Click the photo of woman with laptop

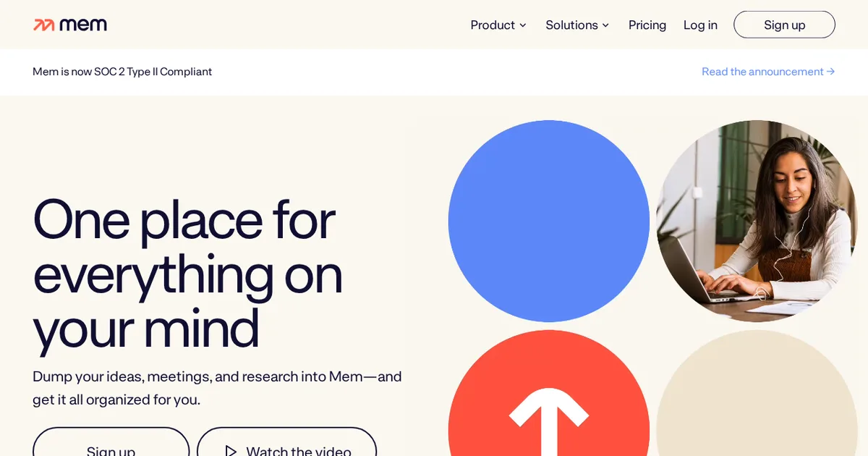coord(757,221)
